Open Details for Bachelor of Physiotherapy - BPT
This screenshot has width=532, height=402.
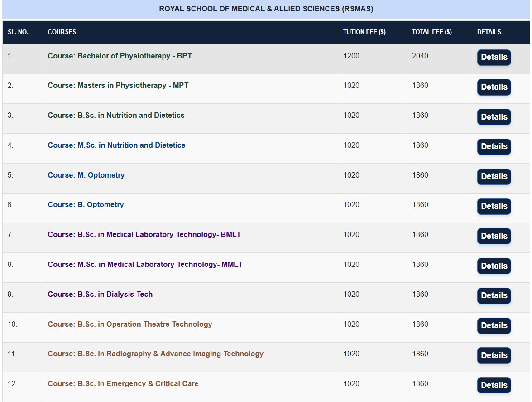pos(494,58)
